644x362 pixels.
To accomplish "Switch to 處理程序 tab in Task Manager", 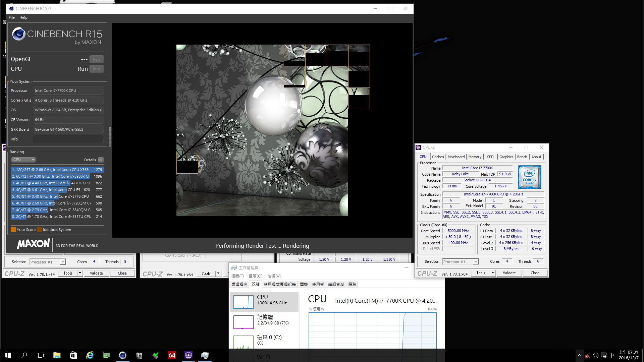I will [239, 285].
